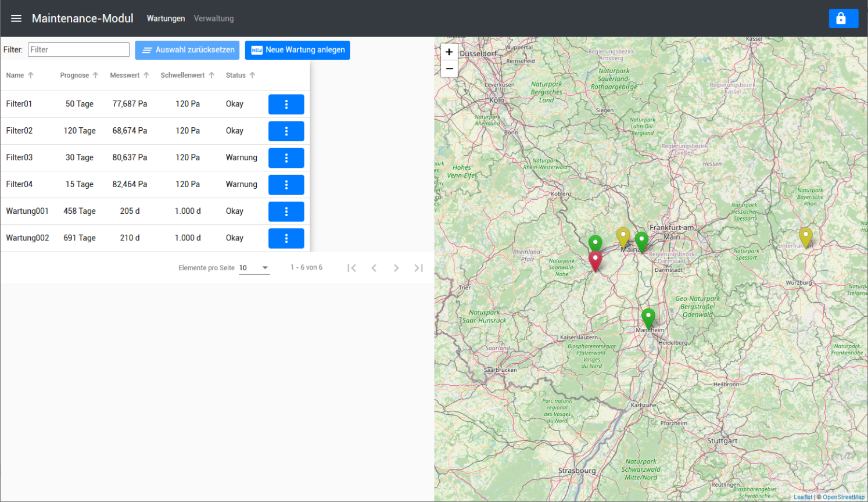Click Neue Wartung anlegen button
The image size is (868, 502).
(x=297, y=50)
